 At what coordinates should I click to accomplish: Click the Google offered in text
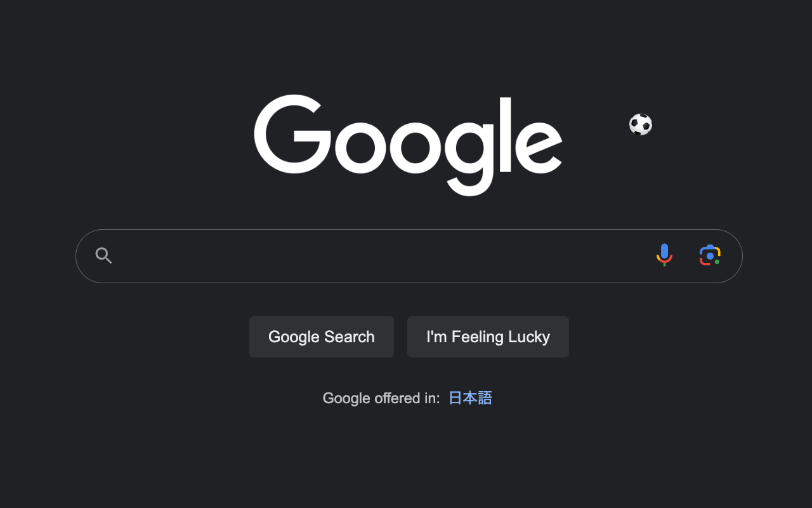[381, 398]
